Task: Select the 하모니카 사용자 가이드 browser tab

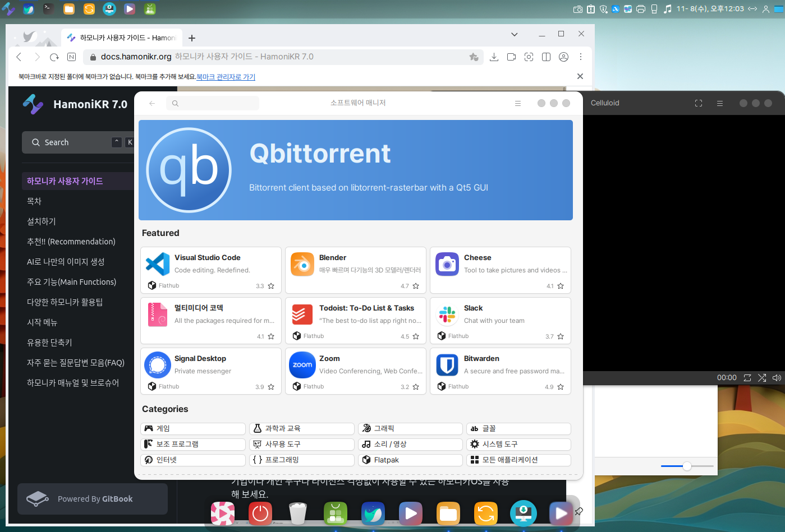Action: point(121,38)
